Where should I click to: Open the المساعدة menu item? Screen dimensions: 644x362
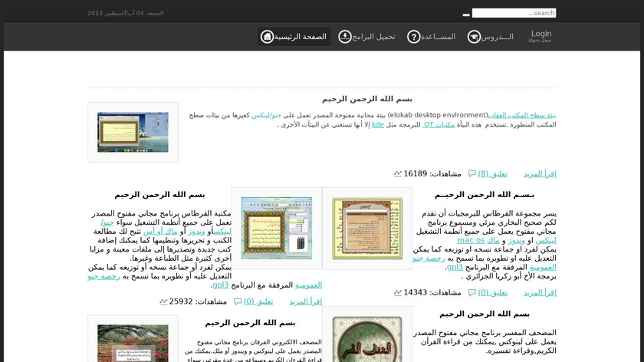click(432, 37)
